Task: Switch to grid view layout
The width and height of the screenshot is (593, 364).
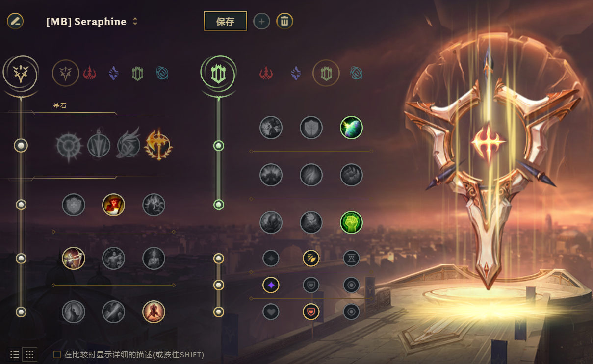Action: click(30, 354)
